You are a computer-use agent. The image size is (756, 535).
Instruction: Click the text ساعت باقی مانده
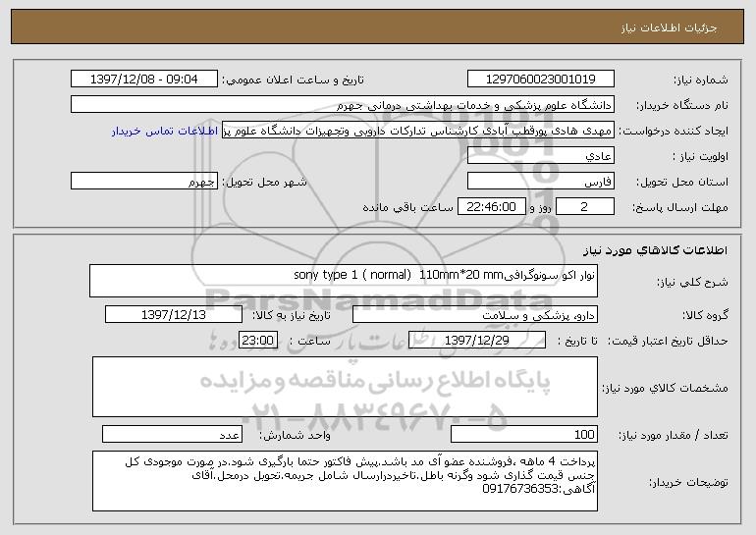pyautogui.click(x=407, y=207)
